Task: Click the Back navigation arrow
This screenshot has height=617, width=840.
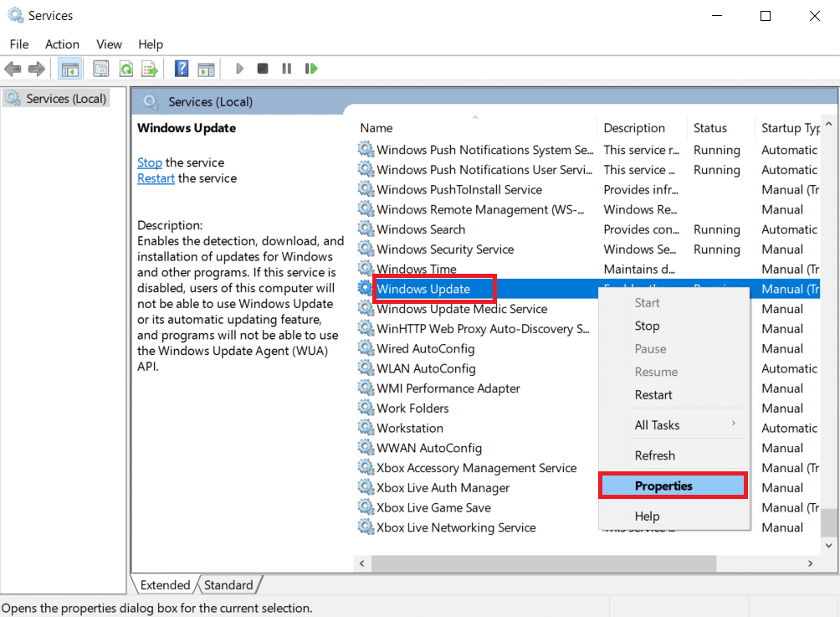Action: (13, 68)
